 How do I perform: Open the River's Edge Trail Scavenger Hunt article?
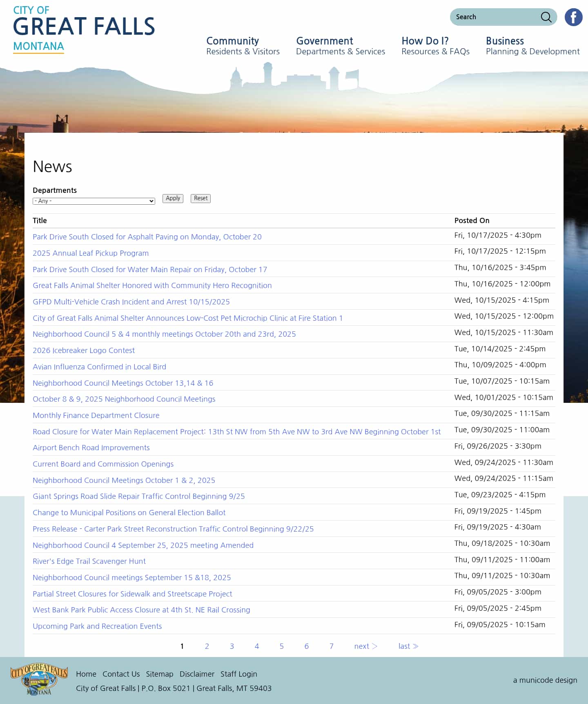[89, 561]
